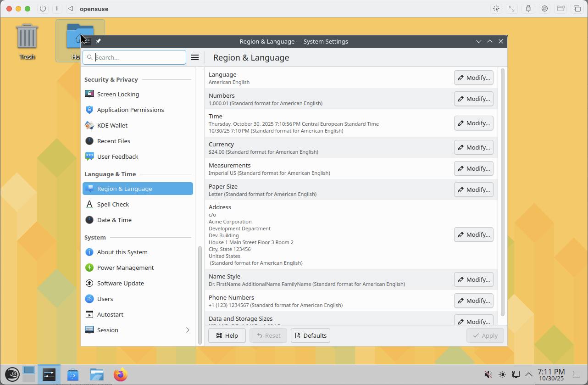
Task: Open the Spell Check settings
Action: coord(113,204)
